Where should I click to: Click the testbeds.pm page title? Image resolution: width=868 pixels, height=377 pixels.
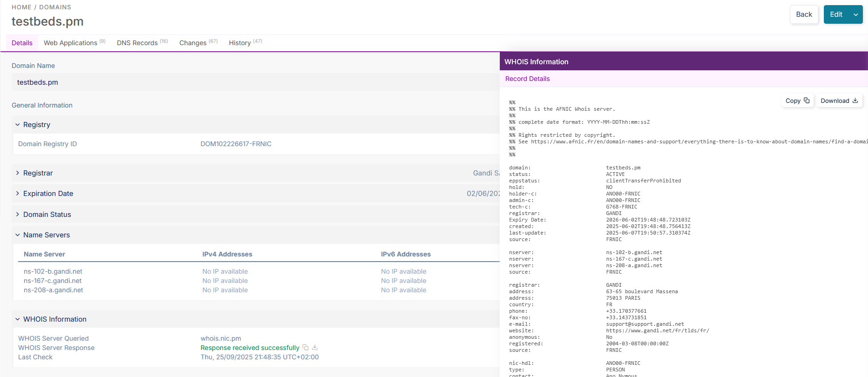tap(47, 21)
